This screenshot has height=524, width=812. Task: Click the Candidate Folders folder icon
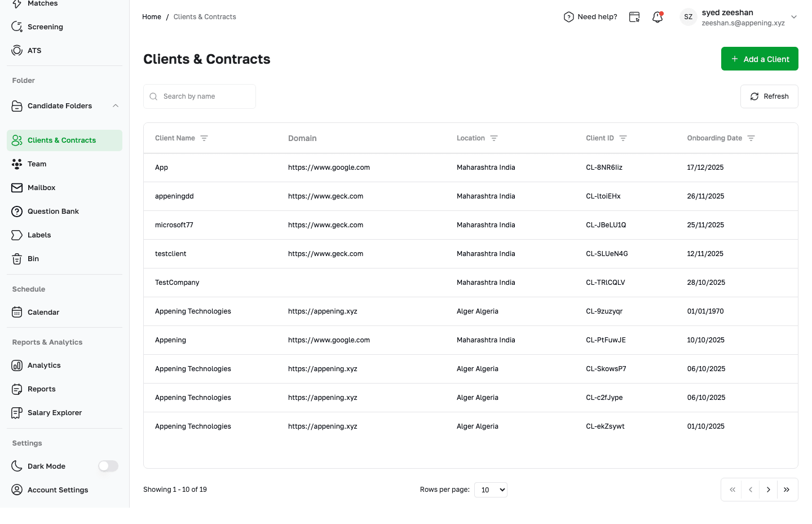17,105
